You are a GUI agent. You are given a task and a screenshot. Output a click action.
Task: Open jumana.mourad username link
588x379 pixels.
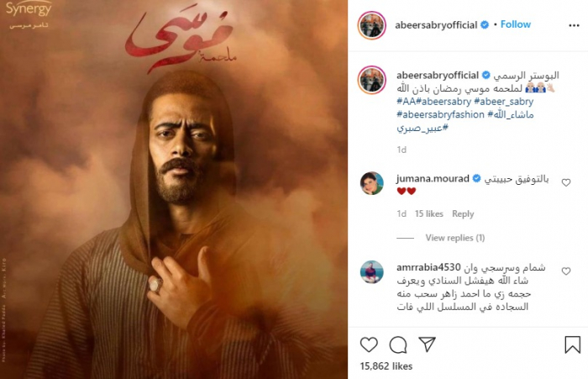(x=433, y=179)
